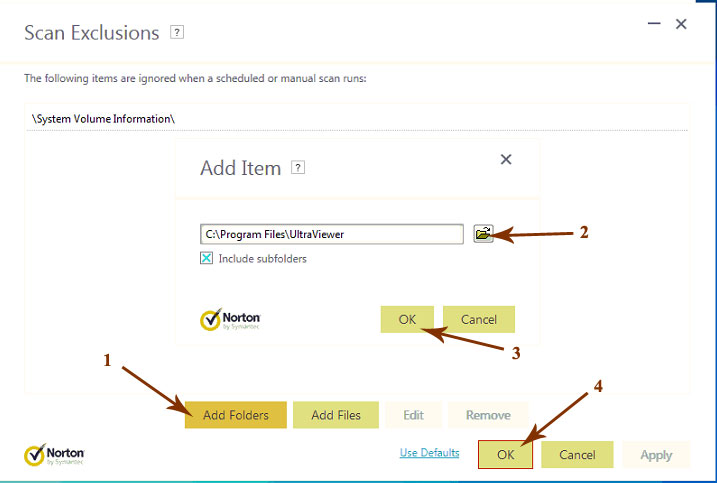
Task: Toggle the Include subfolders checkbox
Action: (206, 258)
